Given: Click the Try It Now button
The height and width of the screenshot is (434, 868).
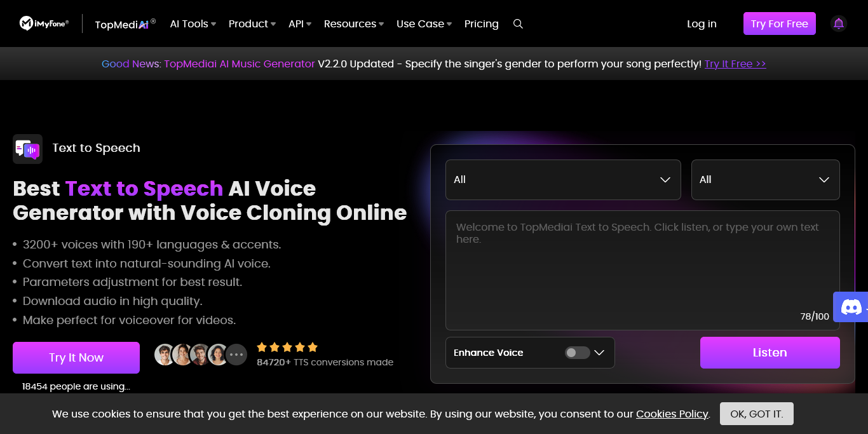Looking at the screenshot, I should tap(76, 358).
